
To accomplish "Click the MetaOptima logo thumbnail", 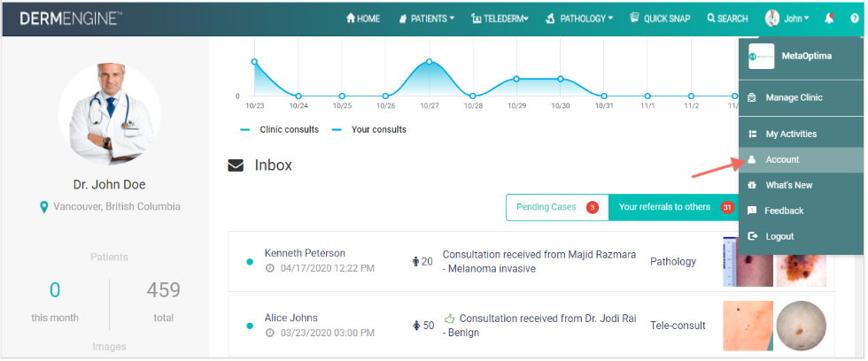I will coord(761,56).
